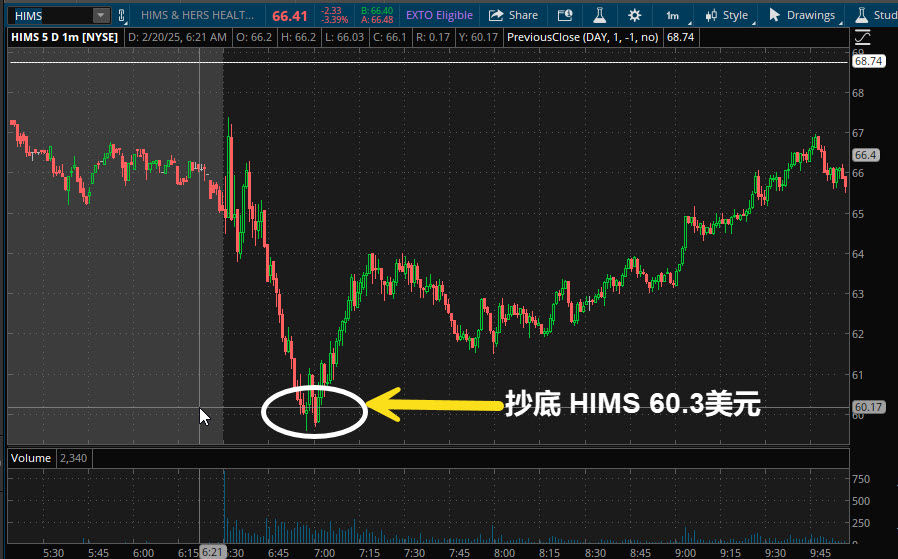Click the 68 label on the price axis
Screen dimensions: 898x559
(858, 93)
